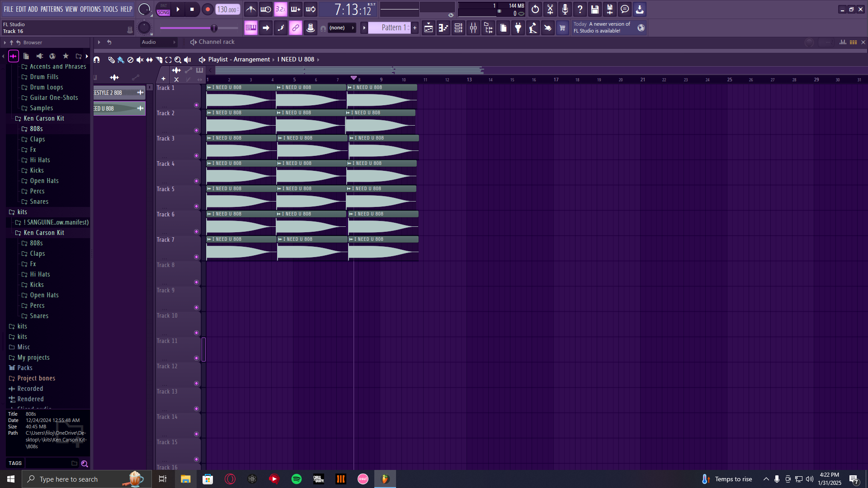Open File Explorer from the taskbar
Screen dimensions: 868x488
click(186, 479)
